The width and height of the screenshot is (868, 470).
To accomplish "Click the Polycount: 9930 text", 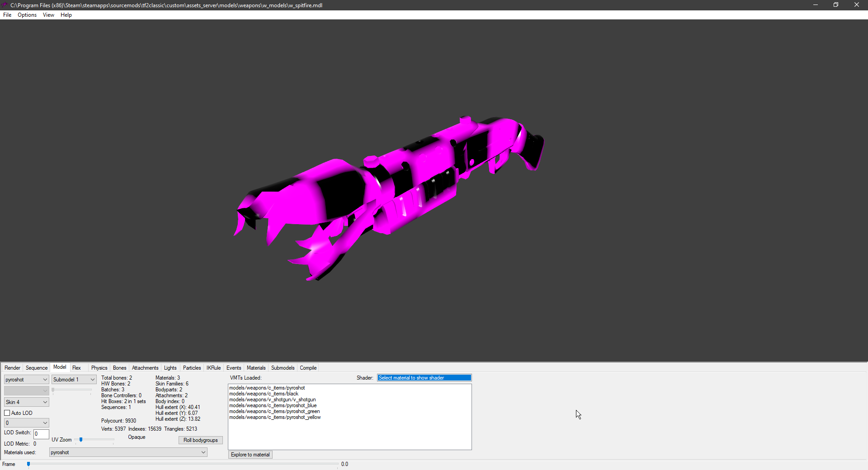I will [118, 421].
